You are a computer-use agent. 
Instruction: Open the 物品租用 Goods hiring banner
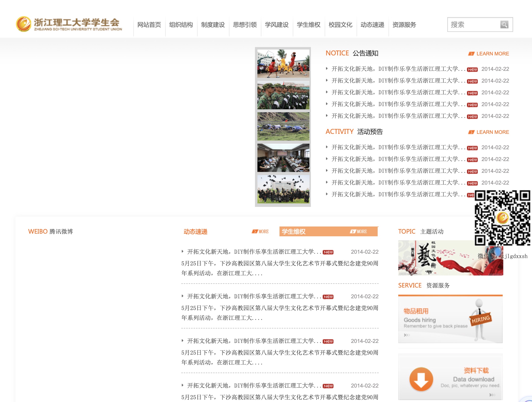(451, 319)
